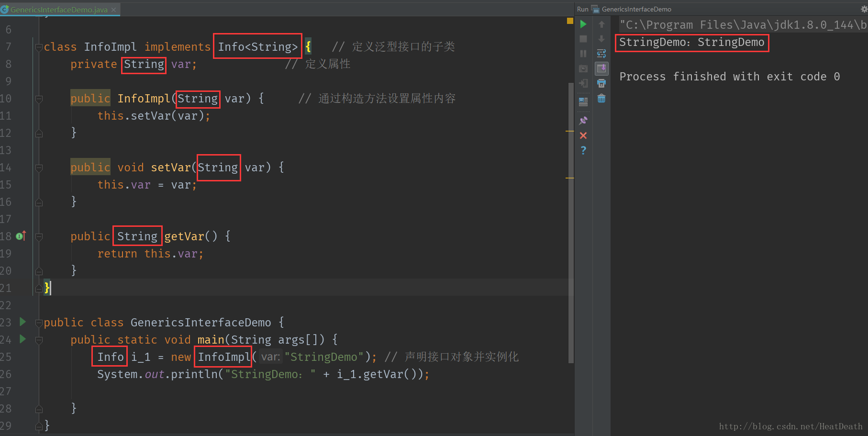
Task: Collapse GenericsInterfaceDemo class fold marker on line 23
Action: click(x=39, y=323)
